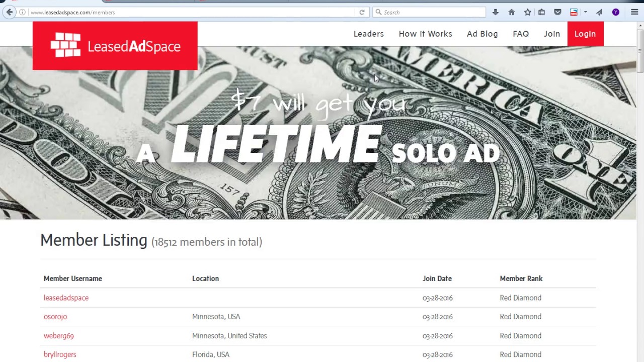Click the Join link

551,34
